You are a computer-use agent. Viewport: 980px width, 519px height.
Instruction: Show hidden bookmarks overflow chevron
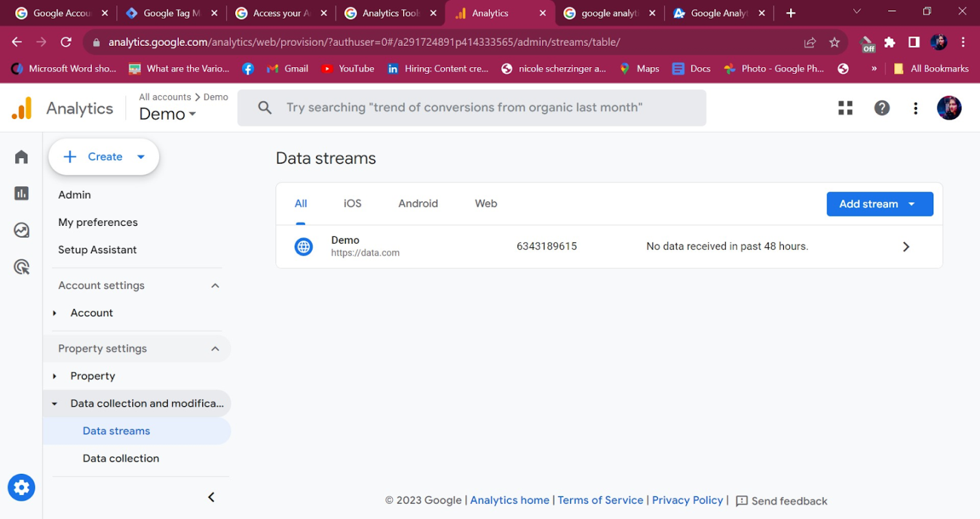[x=874, y=68]
